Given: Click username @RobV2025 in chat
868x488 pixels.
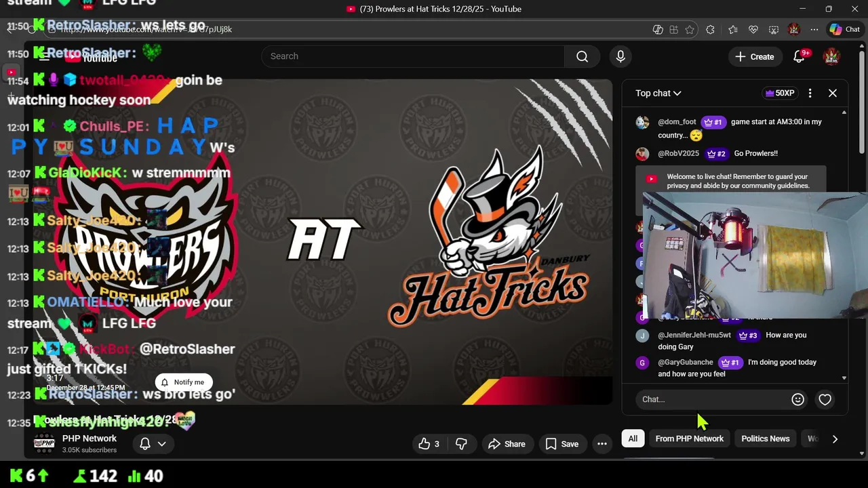Looking at the screenshot, I should pos(678,153).
